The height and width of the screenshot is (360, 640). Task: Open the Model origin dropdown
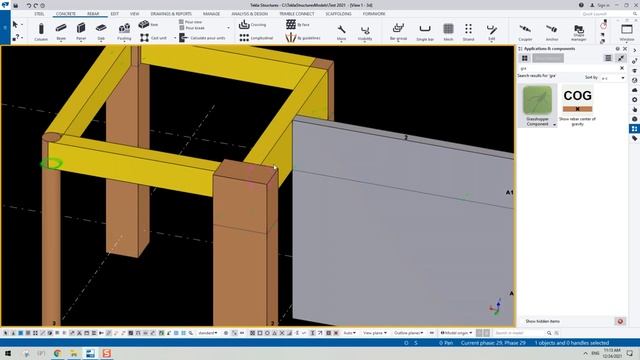click(456, 333)
